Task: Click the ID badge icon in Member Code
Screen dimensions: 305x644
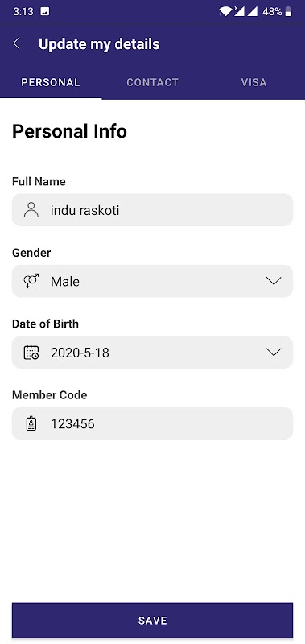Action: [x=31, y=423]
